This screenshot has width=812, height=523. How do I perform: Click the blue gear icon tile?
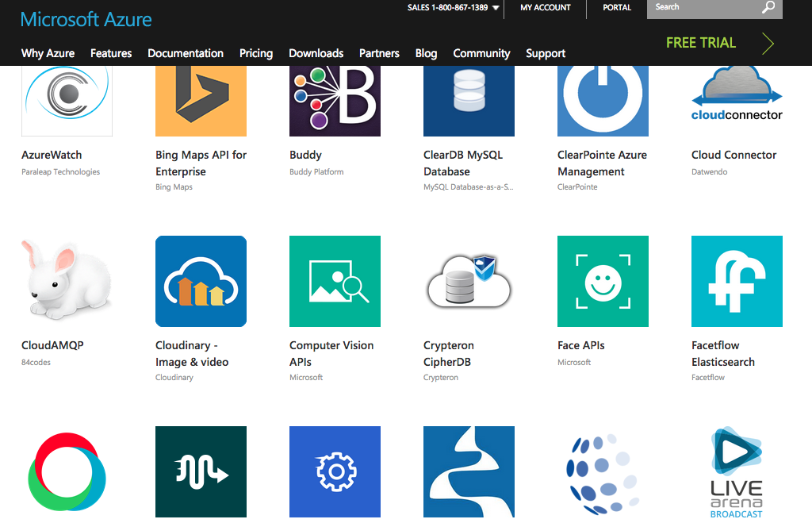[x=335, y=472]
